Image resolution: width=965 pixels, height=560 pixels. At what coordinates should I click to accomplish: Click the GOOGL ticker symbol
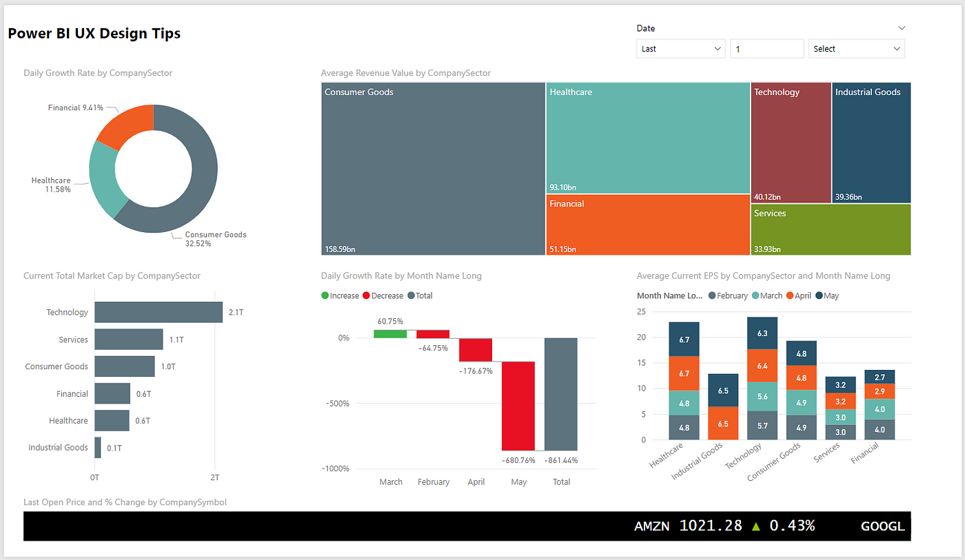[882, 527]
